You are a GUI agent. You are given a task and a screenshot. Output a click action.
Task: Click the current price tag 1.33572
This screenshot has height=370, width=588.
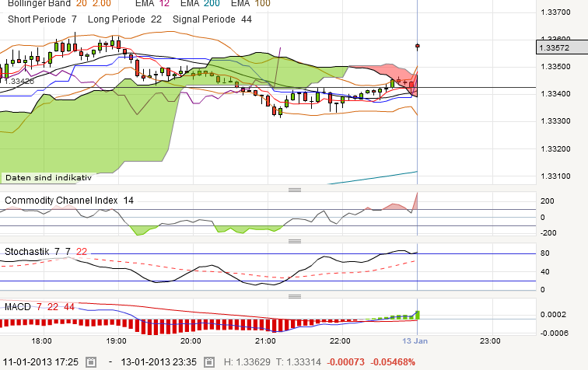tap(562, 47)
